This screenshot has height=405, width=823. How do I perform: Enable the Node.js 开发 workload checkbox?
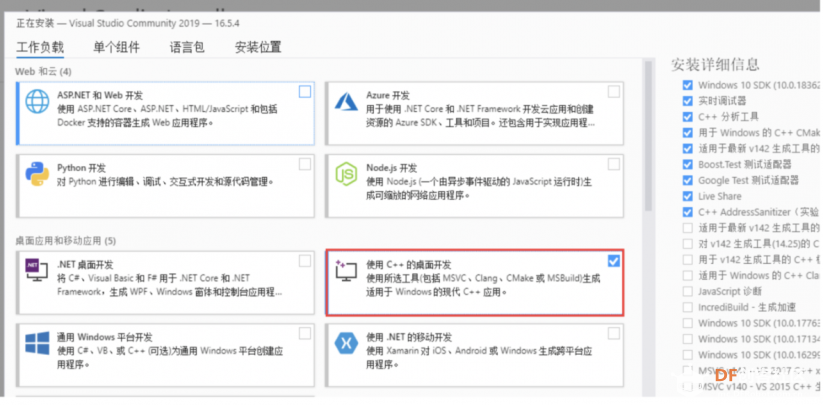[x=614, y=164]
